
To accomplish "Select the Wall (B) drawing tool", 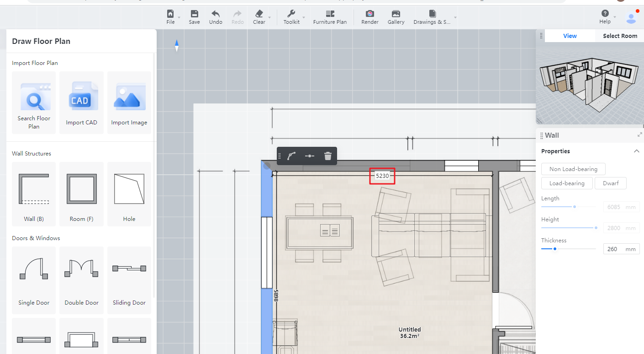I will coord(34,193).
